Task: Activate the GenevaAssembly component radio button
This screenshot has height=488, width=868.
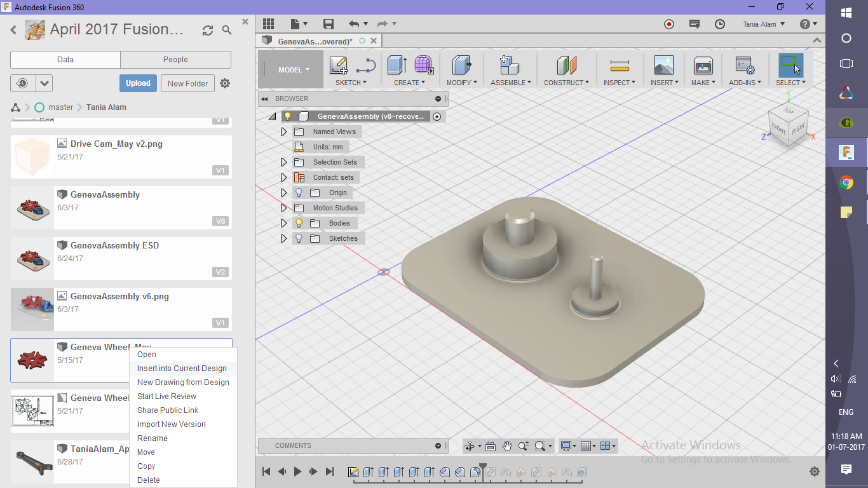Action: [437, 116]
